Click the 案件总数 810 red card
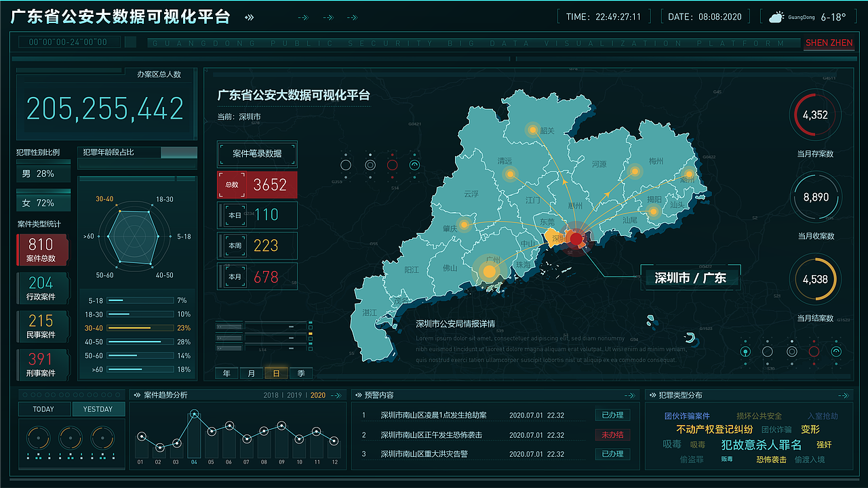The image size is (868, 488). pyautogui.click(x=41, y=249)
